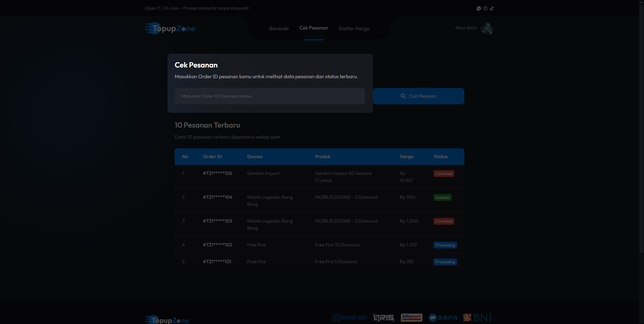The width and height of the screenshot is (644, 324).
Task: Click Free Fire 5 Diamond product
Action: click(336, 262)
